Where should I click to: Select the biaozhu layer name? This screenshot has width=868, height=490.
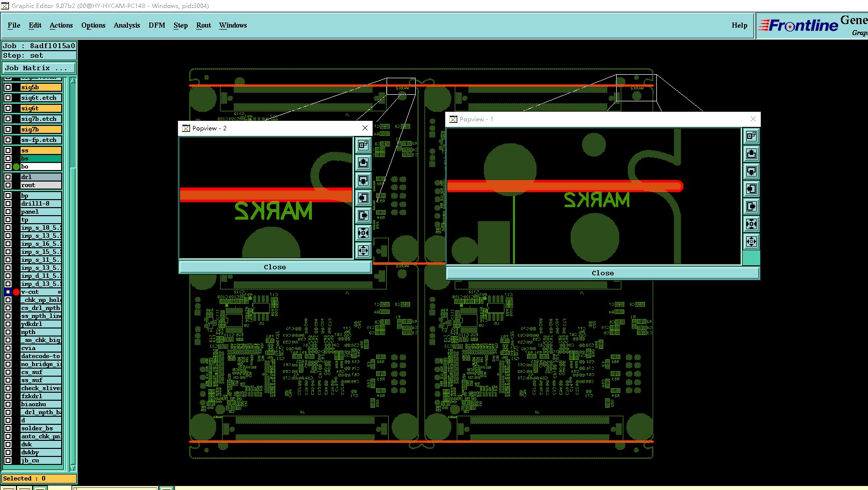point(41,404)
